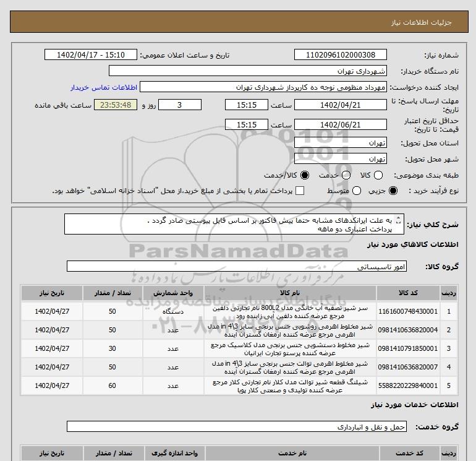Click the services table کد خدمت column header
This screenshot has height=461, width=476.
(x=409, y=453)
